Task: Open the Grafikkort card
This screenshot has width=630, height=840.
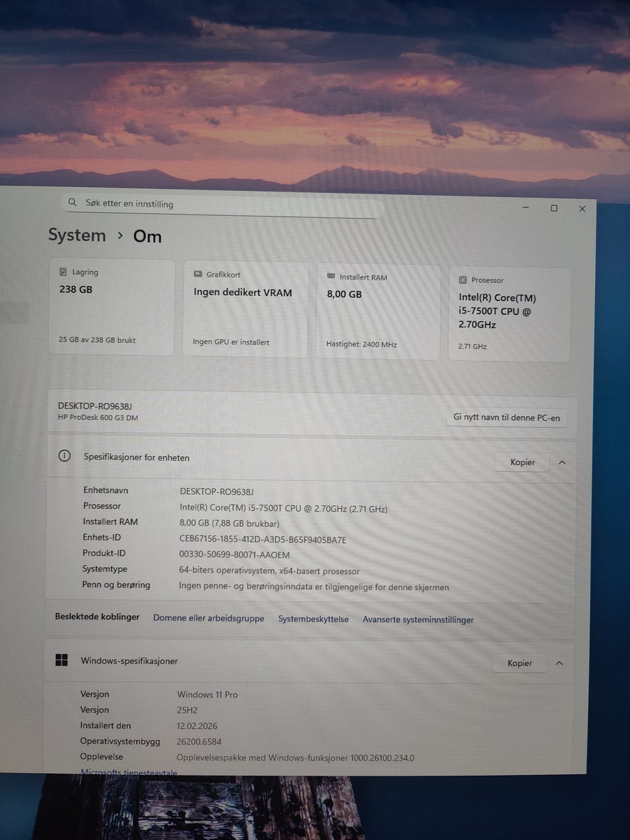Action: pos(245,309)
